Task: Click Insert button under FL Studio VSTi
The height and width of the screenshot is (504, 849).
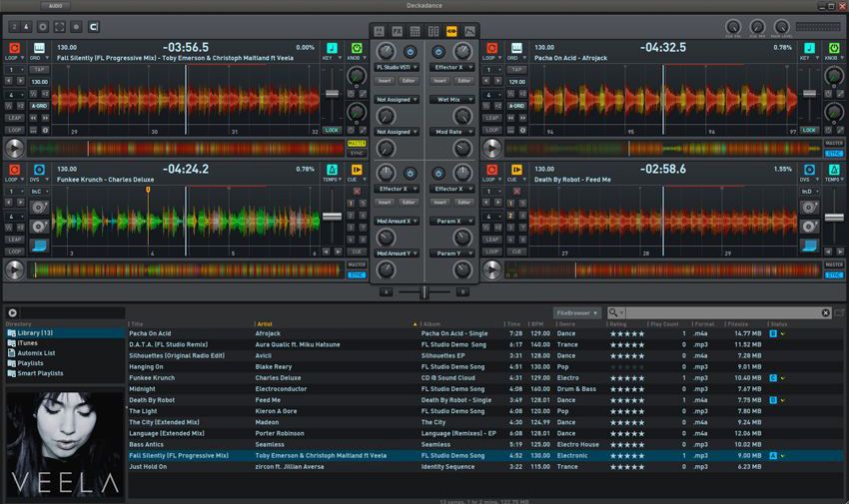Action: 385,81
